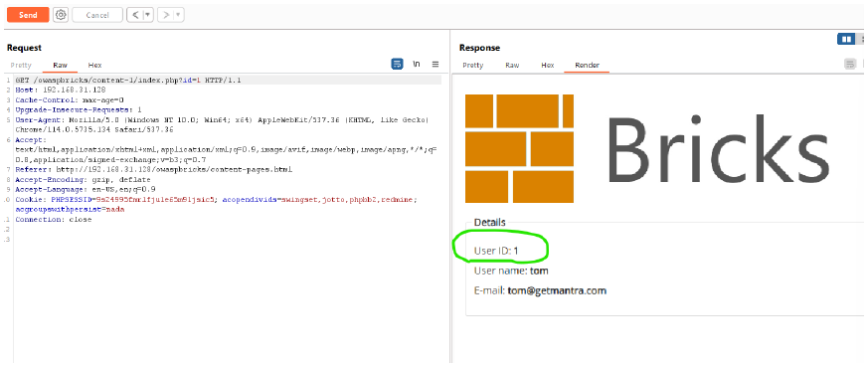The image size is (868, 367).
Task: Toggle line wrap icon in Request panel
Action: 397,65
